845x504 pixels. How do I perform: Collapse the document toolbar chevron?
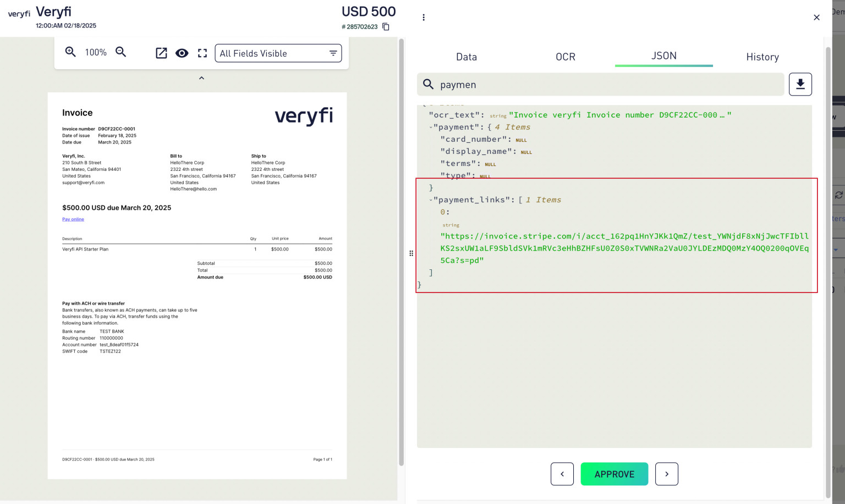pyautogui.click(x=201, y=78)
